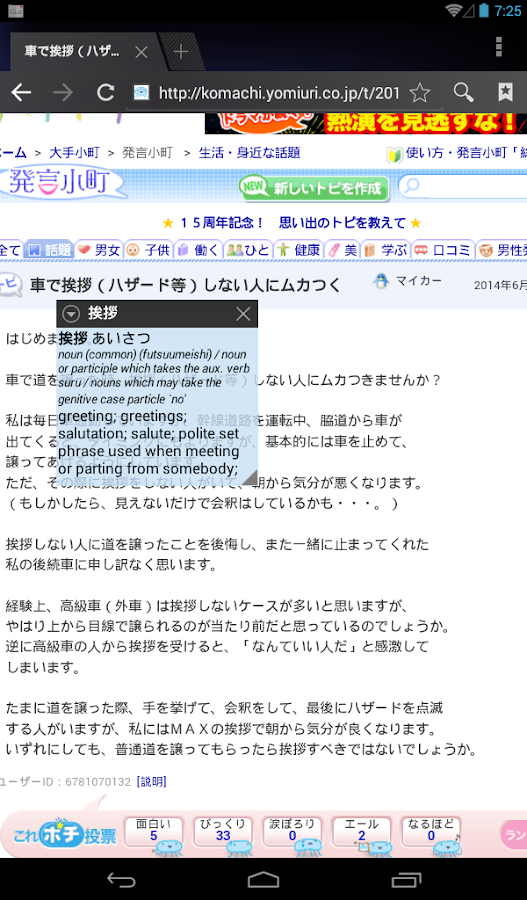Vote エール button
The image size is (527, 900).
pos(362,831)
